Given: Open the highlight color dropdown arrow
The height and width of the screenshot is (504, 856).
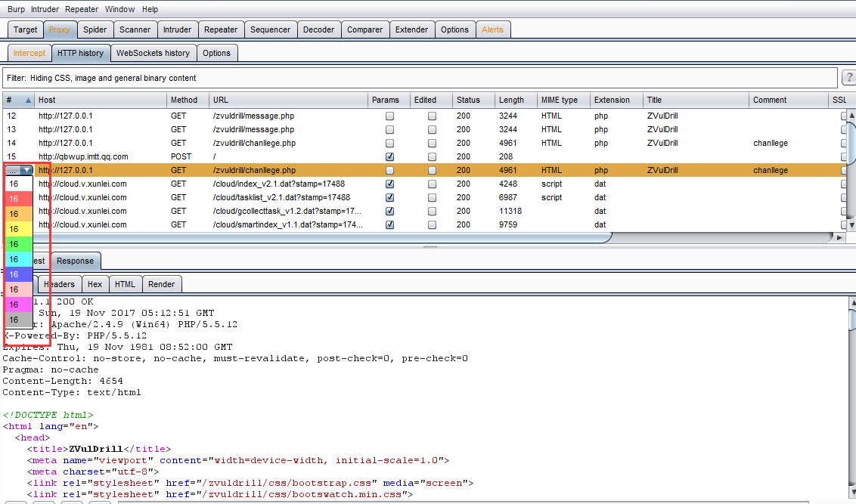Looking at the screenshot, I should [26, 170].
